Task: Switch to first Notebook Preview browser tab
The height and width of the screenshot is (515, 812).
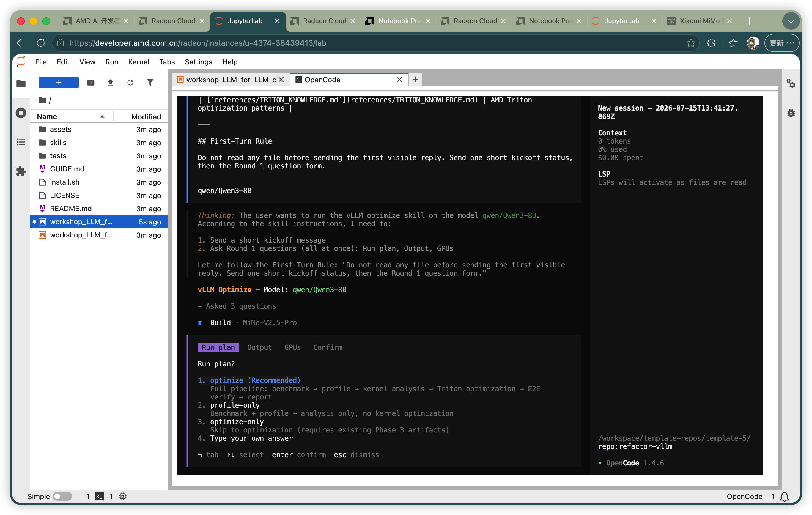Action: click(x=399, y=21)
